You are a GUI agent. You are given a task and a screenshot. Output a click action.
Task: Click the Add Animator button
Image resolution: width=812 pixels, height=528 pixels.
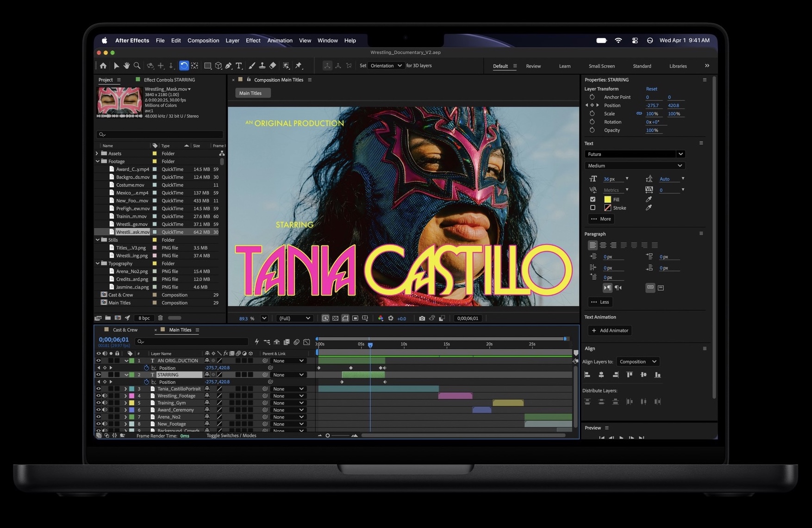(610, 330)
